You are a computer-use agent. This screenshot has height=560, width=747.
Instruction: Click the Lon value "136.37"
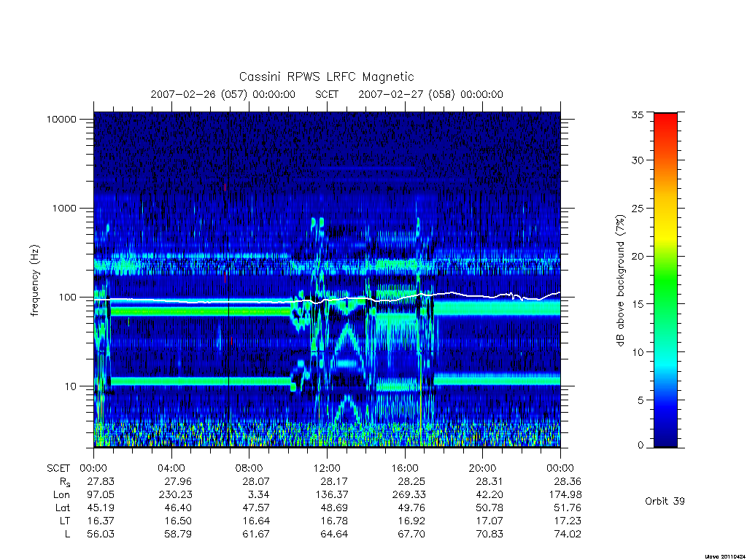click(x=331, y=495)
